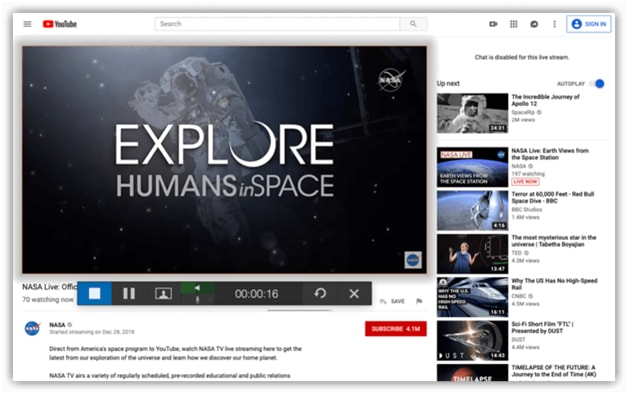Open the Sci-Fi Short Film FTL thumbnail

pos(473,340)
